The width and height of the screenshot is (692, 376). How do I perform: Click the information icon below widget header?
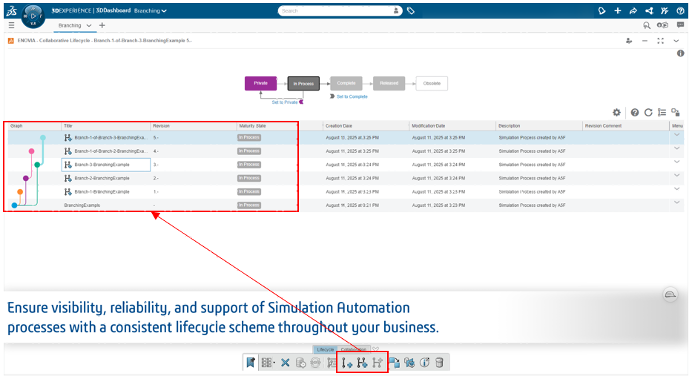click(x=680, y=53)
